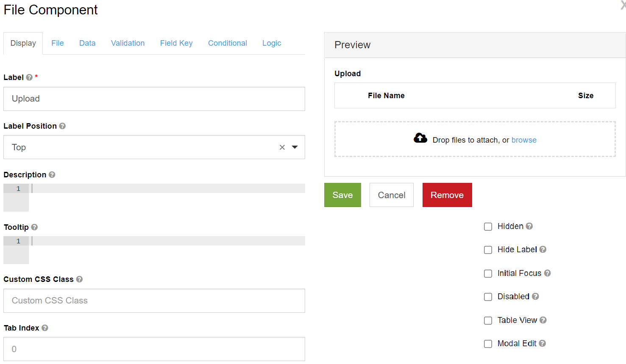
Task: Select the Validation tab
Action: pyautogui.click(x=128, y=43)
